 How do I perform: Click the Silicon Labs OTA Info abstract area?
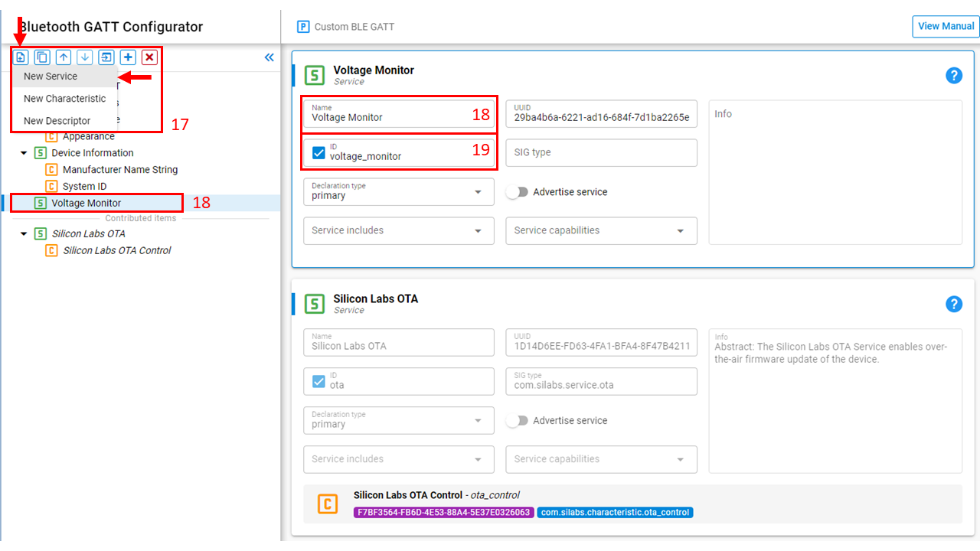835,401
